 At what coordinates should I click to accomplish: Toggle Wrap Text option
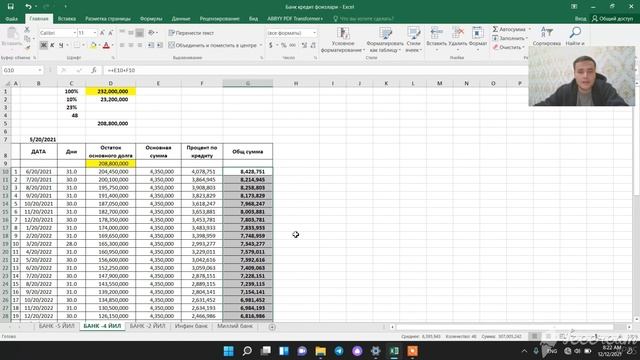tap(191, 33)
